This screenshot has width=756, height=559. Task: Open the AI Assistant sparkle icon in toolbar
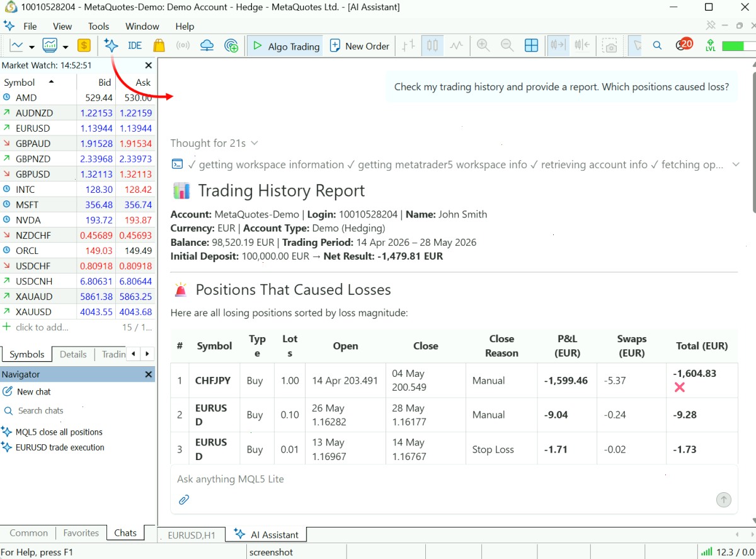pyautogui.click(x=111, y=45)
